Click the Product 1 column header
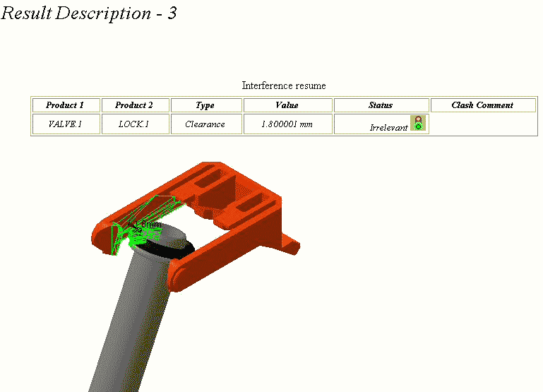The height and width of the screenshot is (392, 543). click(65, 105)
